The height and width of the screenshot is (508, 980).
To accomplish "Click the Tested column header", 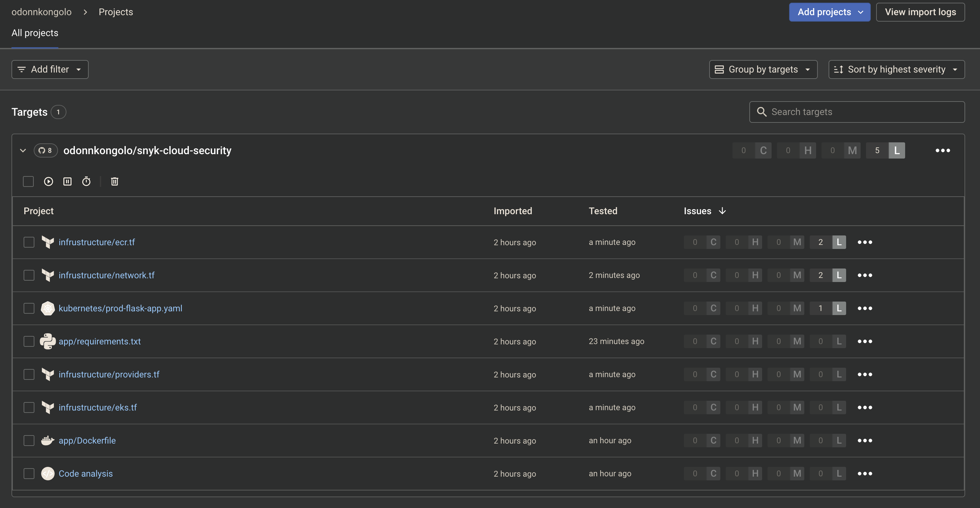I will (603, 211).
